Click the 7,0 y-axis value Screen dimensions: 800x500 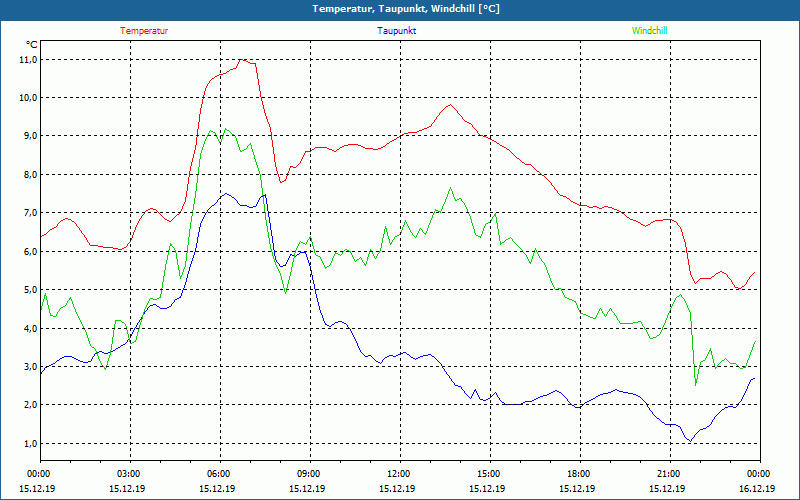(x=31, y=213)
